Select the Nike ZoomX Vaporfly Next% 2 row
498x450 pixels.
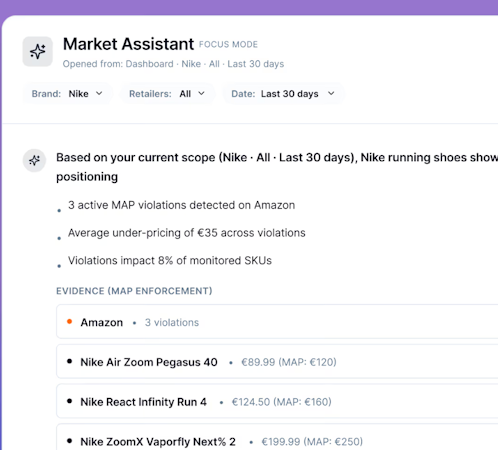tap(277, 437)
